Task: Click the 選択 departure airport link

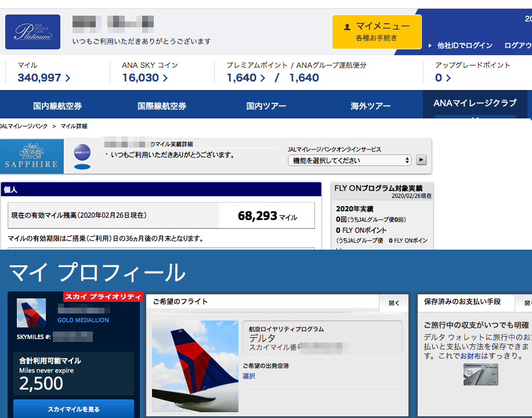Action: [249, 376]
